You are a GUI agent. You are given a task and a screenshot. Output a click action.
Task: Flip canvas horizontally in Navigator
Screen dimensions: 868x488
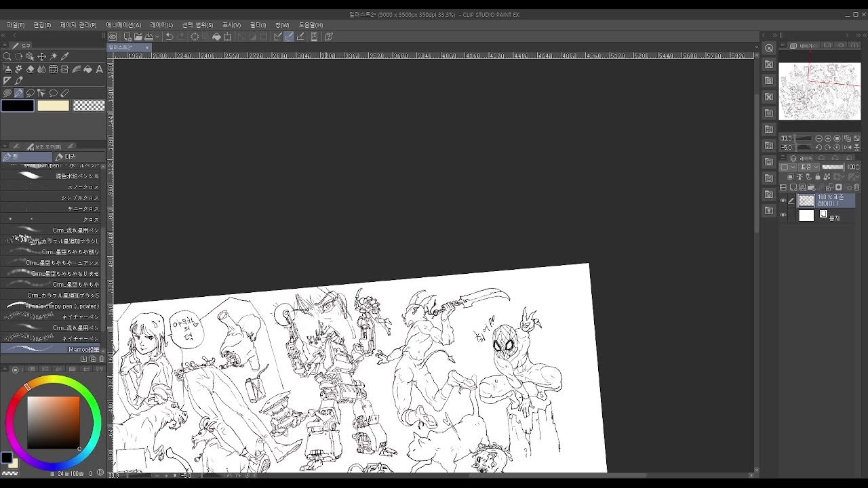click(x=847, y=147)
